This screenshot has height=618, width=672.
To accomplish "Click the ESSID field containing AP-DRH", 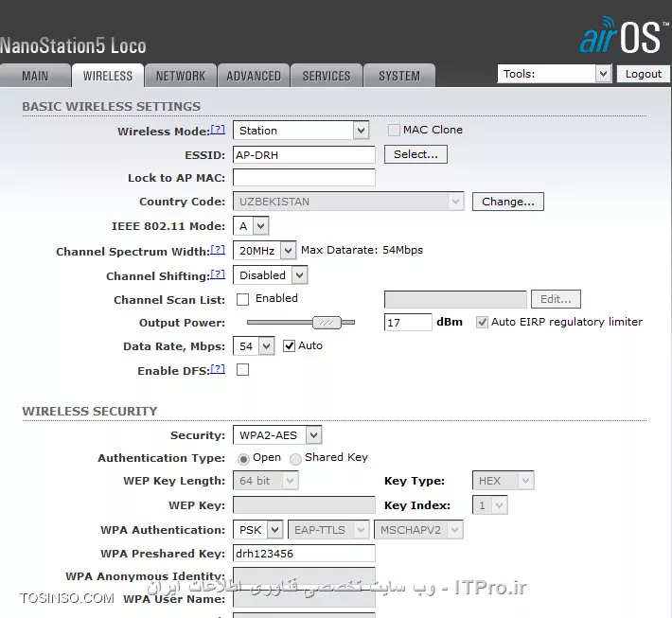I will (304, 154).
